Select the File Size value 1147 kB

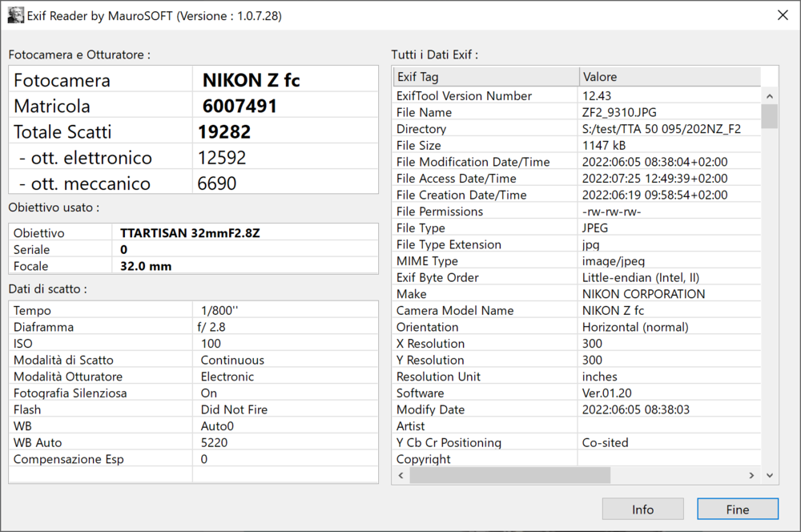pos(604,145)
